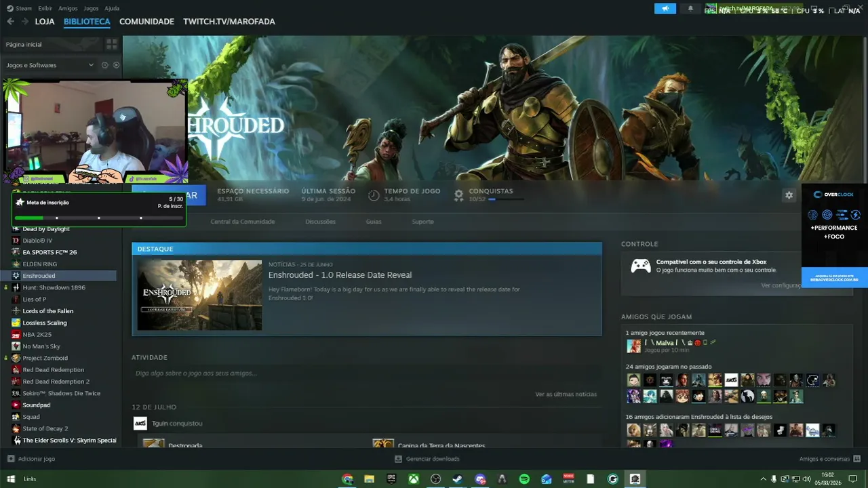Screen dimensions: 868x488
Task: Click the play-ready filter icon in sidebar
Action: [x=116, y=65]
